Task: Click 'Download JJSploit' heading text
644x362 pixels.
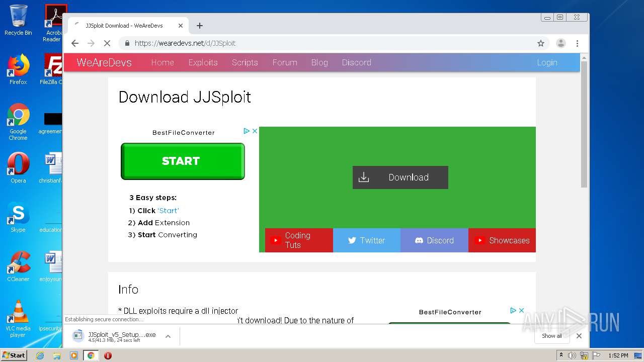Action: click(x=185, y=97)
